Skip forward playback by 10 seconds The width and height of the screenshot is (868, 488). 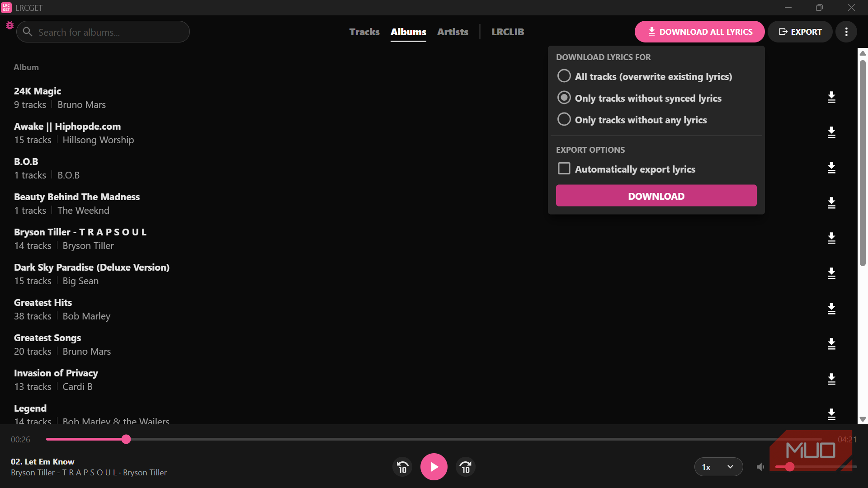pyautogui.click(x=466, y=467)
